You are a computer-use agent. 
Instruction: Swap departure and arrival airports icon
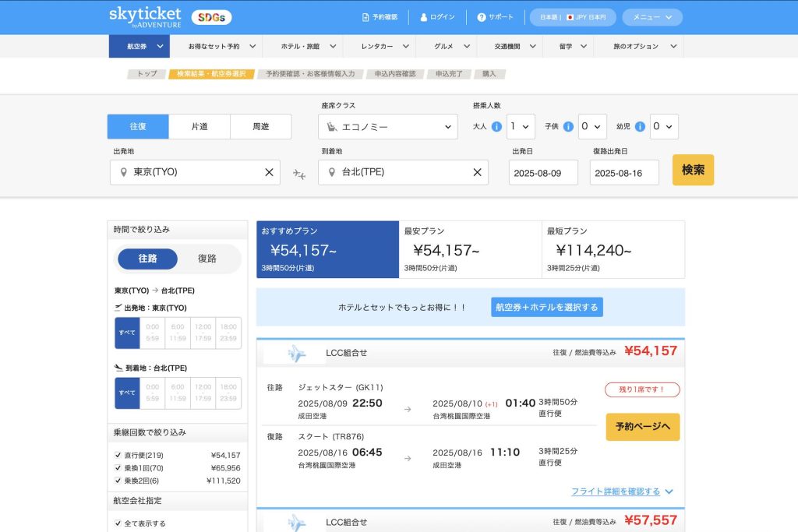pos(299,173)
